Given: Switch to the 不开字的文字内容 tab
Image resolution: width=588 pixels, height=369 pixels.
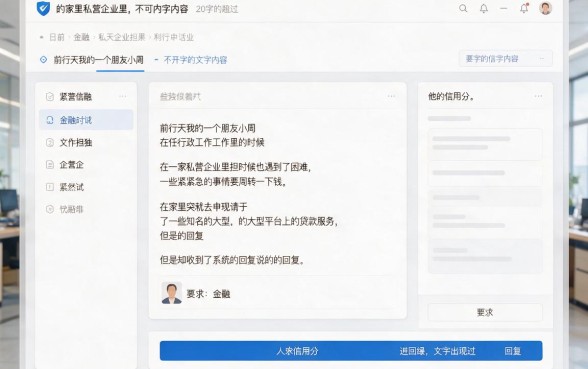Looking at the screenshot, I should point(195,60).
